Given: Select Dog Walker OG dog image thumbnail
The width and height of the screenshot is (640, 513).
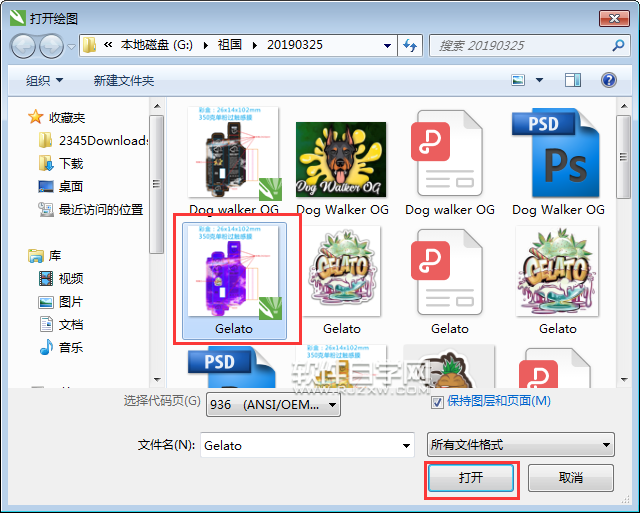Looking at the screenshot, I should [x=342, y=161].
